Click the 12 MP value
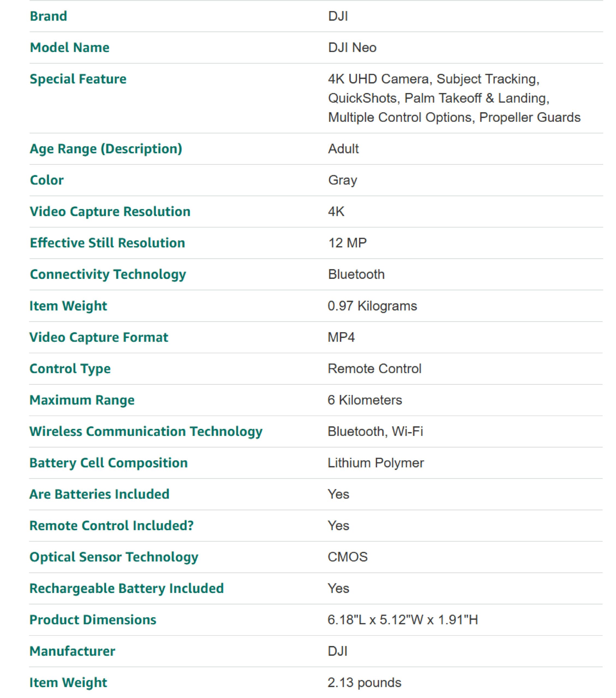The image size is (616, 698). coord(347,243)
